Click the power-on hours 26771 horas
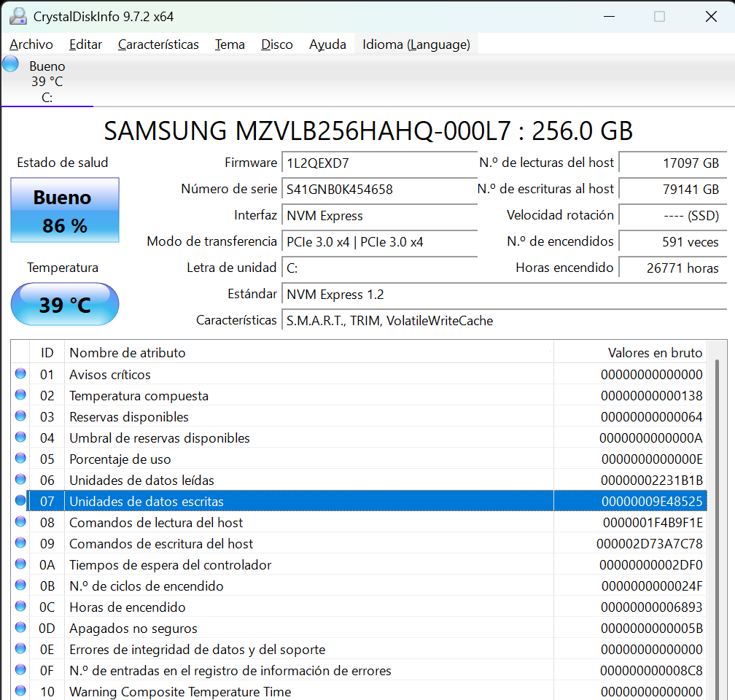 point(672,268)
